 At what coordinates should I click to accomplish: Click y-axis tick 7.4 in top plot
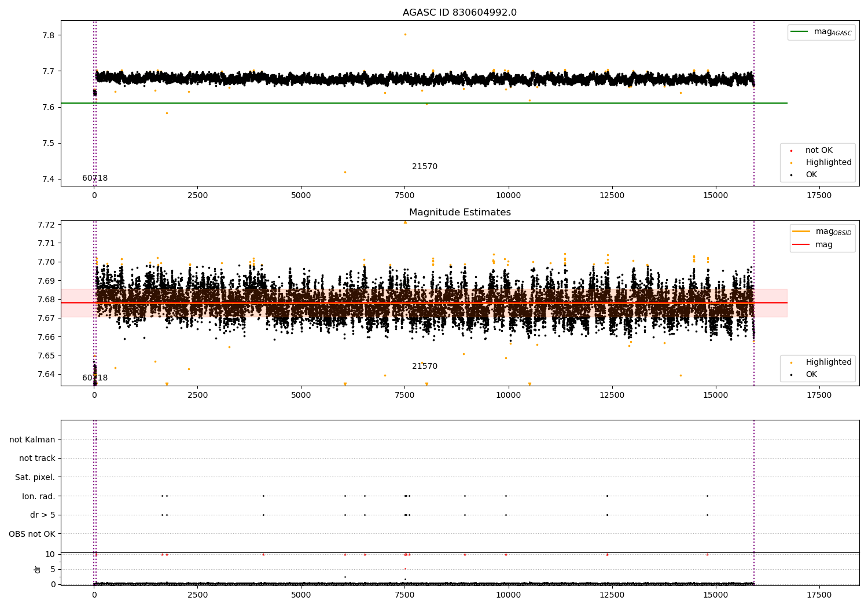(x=49, y=179)
